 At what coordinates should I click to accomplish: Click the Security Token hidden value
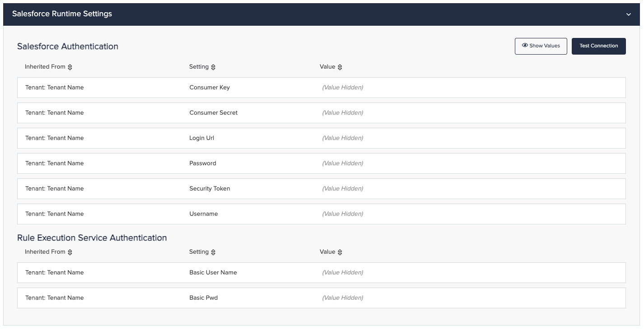click(x=342, y=189)
